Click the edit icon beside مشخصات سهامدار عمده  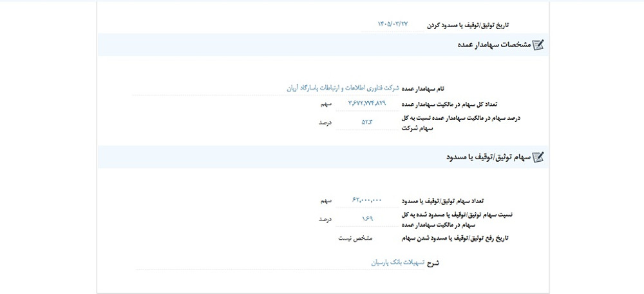(x=538, y=45)
